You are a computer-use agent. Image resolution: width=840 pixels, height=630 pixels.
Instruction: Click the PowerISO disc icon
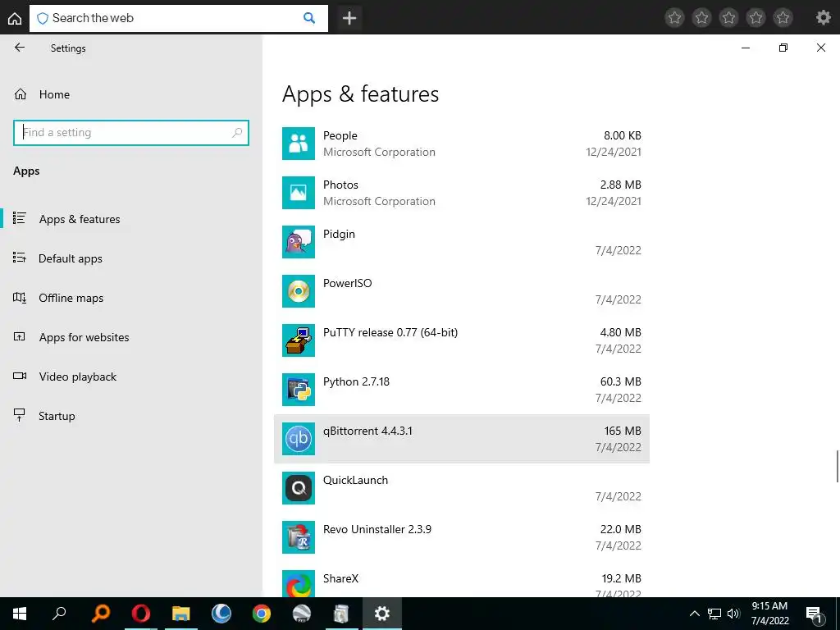click(x=299, y=291)
